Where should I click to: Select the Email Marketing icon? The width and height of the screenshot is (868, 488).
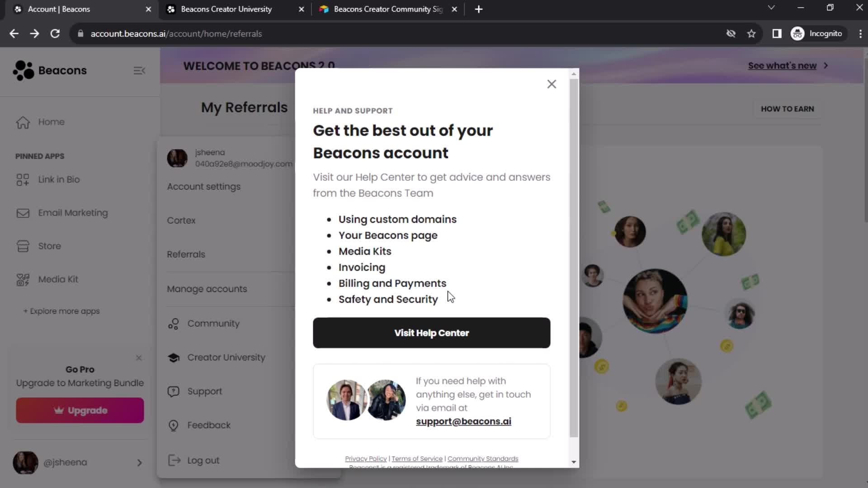22,213
